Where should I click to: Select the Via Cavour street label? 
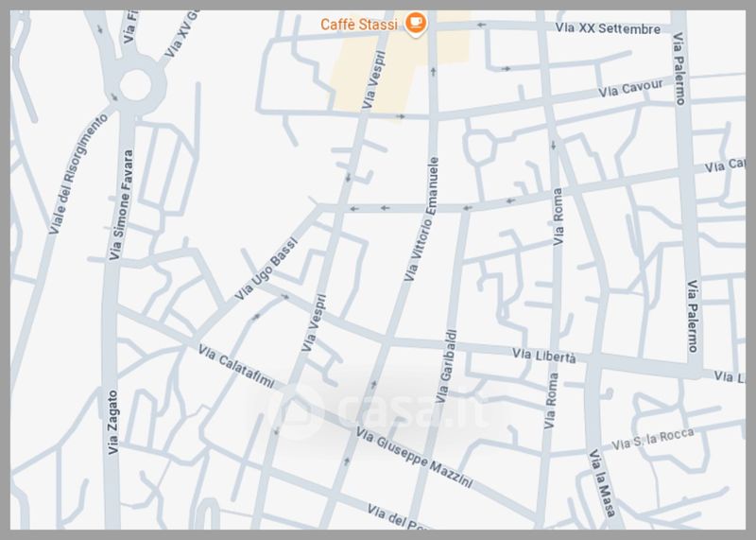pyautogui.click(x=632, y=91)
